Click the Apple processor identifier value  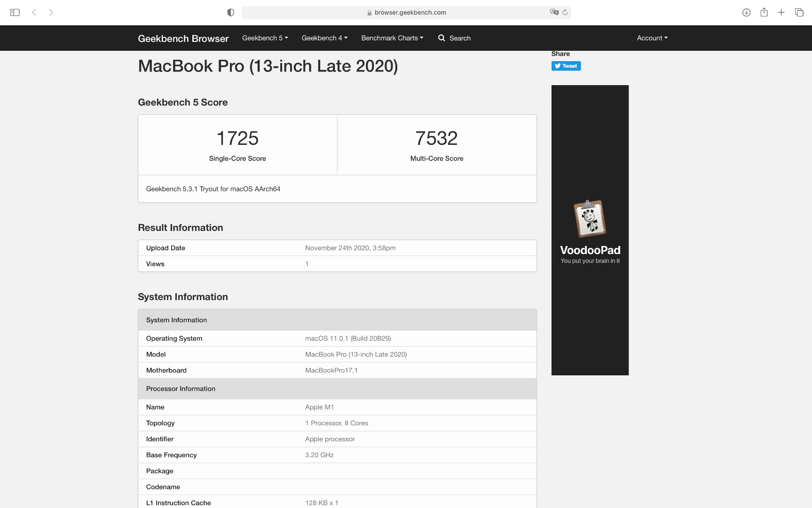330,439
